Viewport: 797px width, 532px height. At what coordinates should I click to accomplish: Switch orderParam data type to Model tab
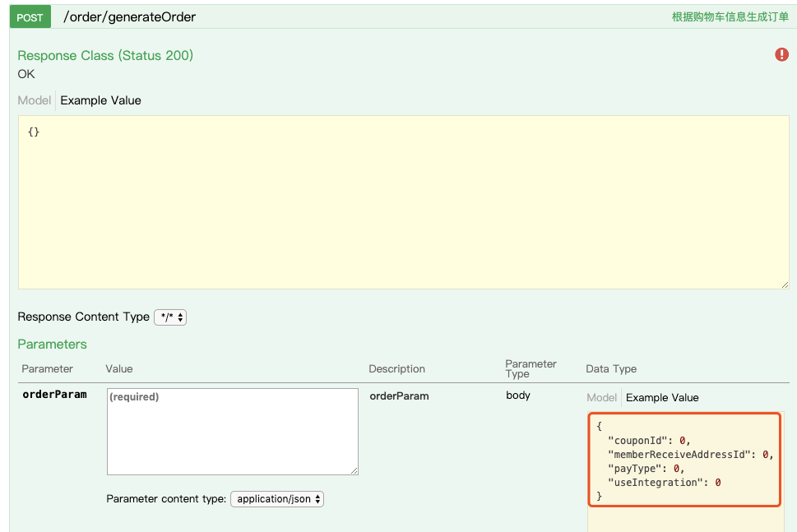pos(601,397)
